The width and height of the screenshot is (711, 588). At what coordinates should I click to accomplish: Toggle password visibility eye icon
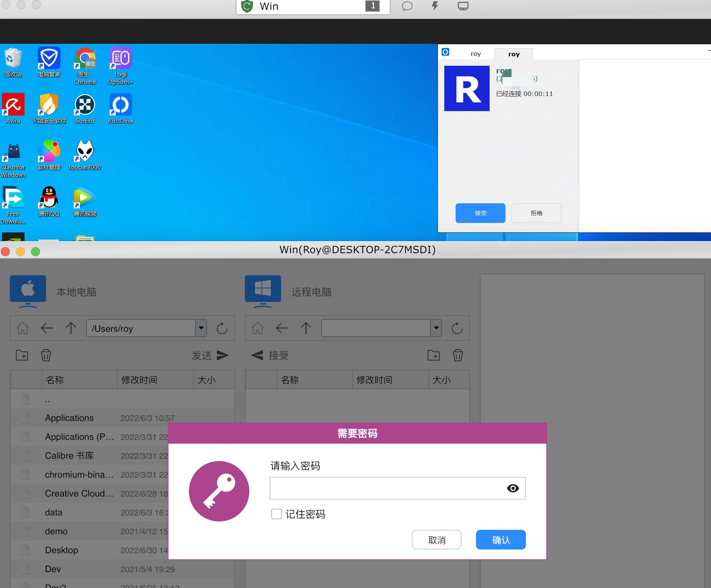pos(513,488)
